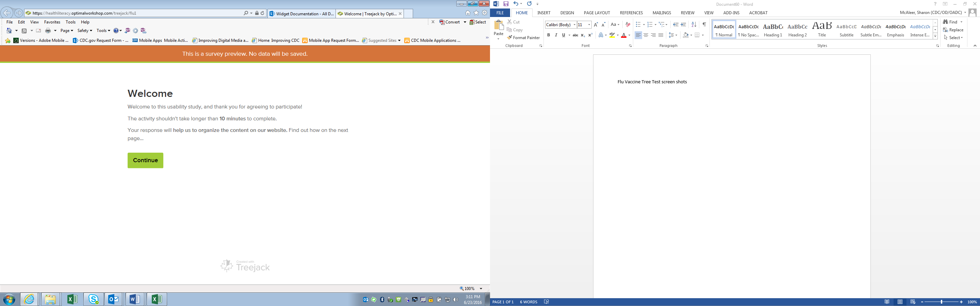
Task: Click the Paste clipboard icon in Word
Action: click(499, 26)
